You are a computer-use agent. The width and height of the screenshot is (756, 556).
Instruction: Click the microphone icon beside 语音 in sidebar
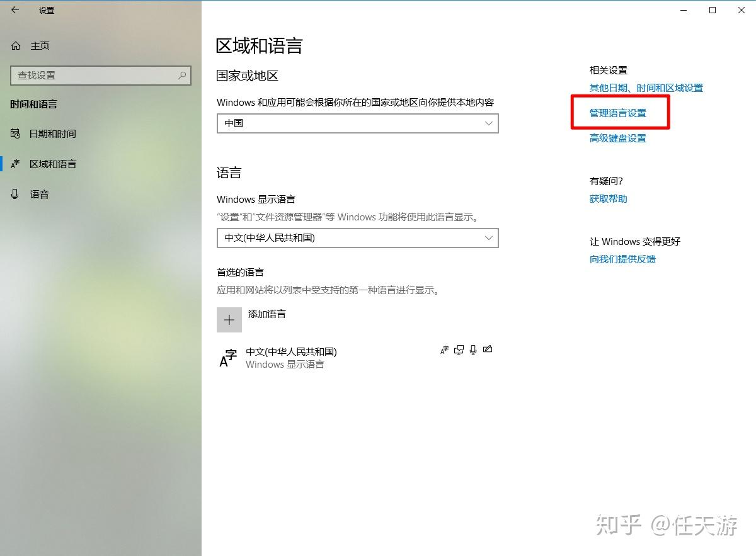point(15,194)
